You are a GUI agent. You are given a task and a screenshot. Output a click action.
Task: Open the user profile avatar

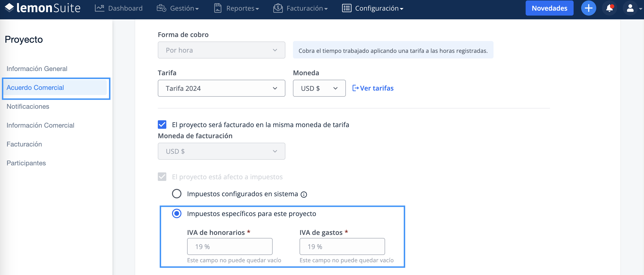click(630, 8)
